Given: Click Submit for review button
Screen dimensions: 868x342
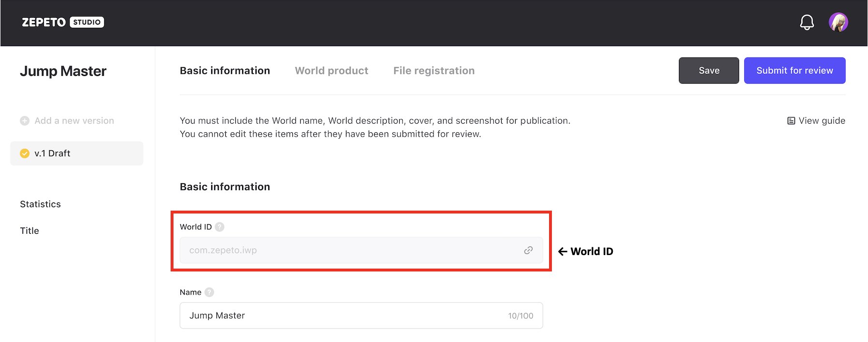Looking at the screenshot, I should click(x=795, y=71).
